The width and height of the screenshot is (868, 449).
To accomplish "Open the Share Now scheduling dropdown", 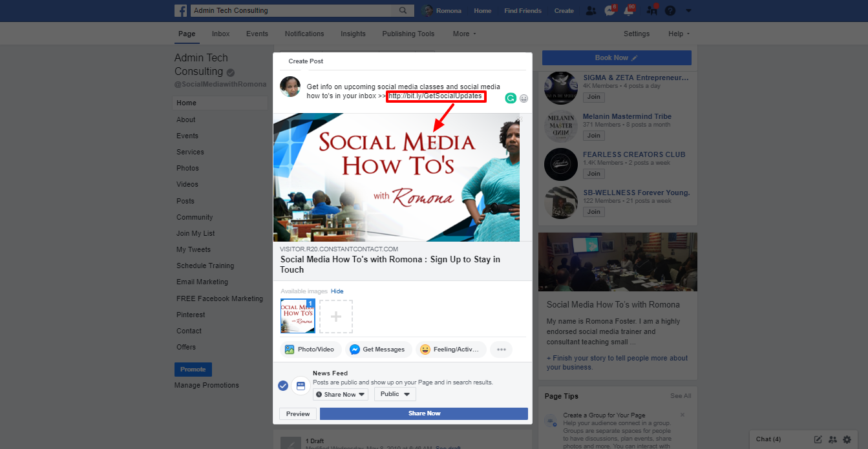I will [x=341, y=394].
